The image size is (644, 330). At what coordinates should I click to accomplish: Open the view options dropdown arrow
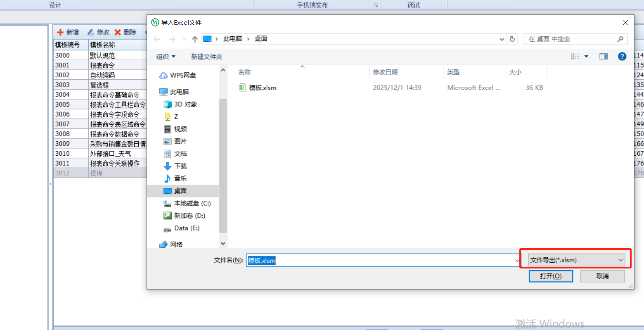[x=586, y=57]
